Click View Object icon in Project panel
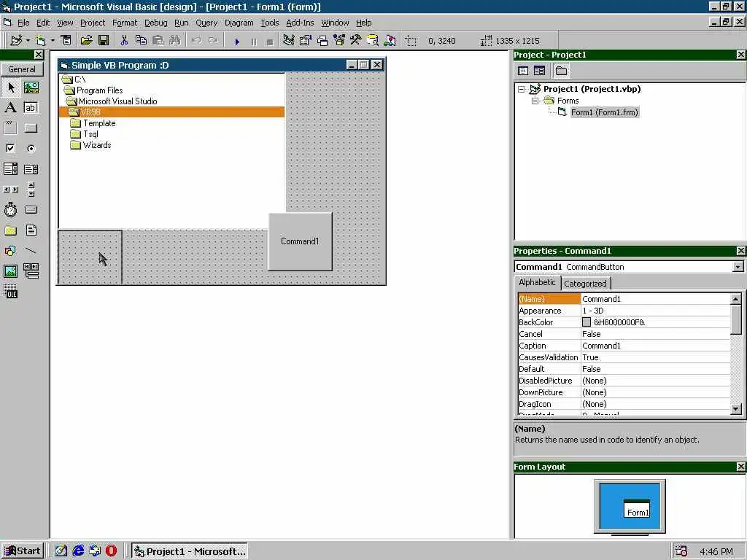This screenshot has height=560, width=747. 539,71
